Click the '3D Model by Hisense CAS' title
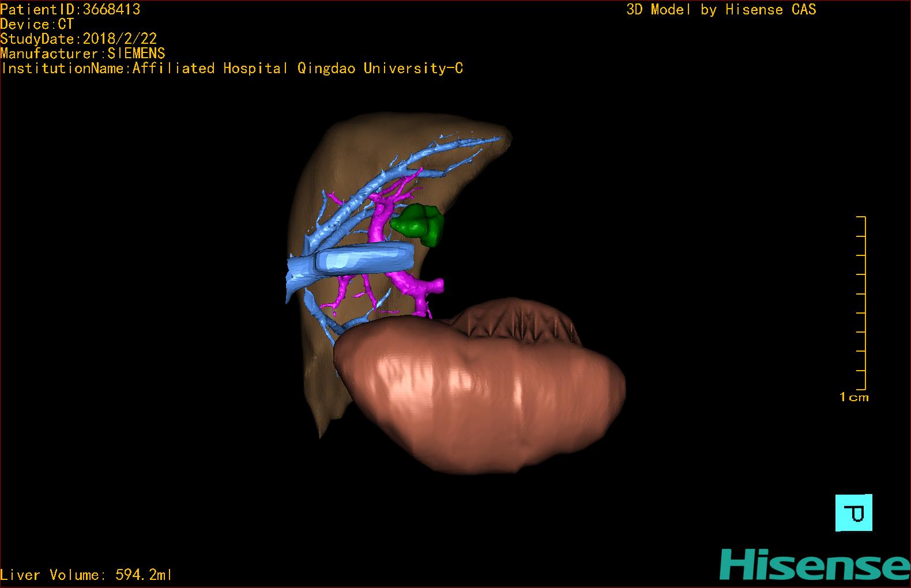This screenshot has height=588, width=911. coord(721,9)
